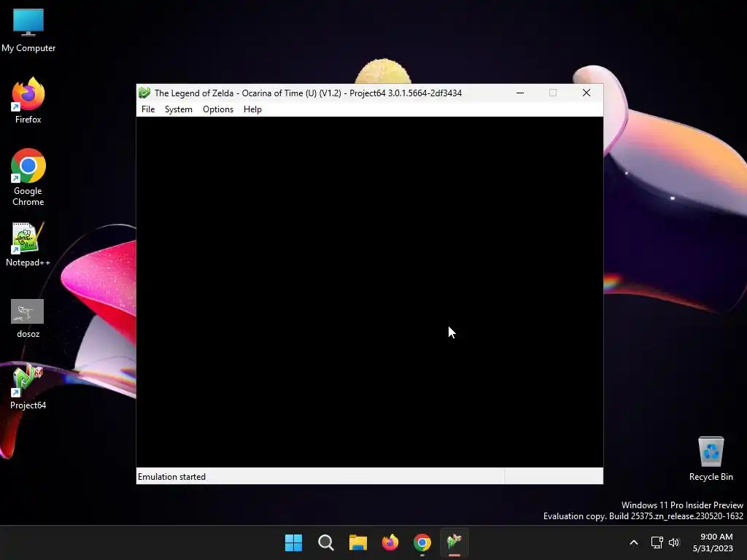Open File Explorer from the taskbar

click(357, 542)
